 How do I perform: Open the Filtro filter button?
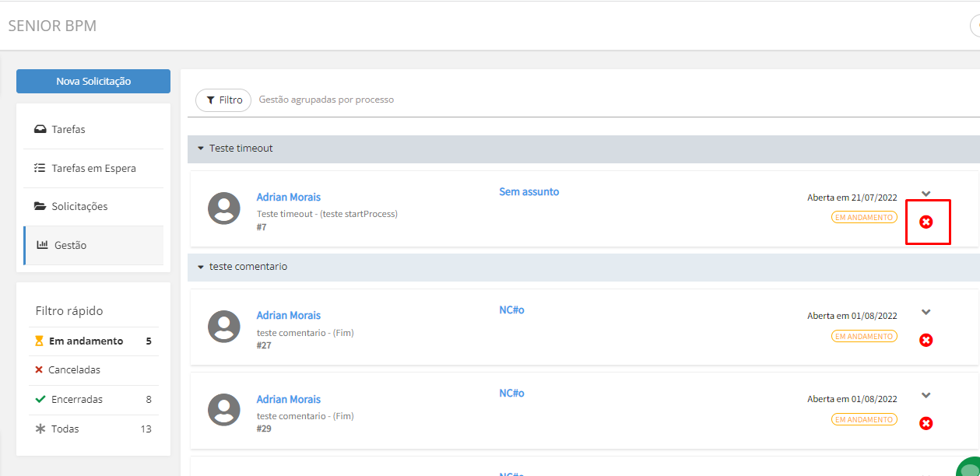223,100
